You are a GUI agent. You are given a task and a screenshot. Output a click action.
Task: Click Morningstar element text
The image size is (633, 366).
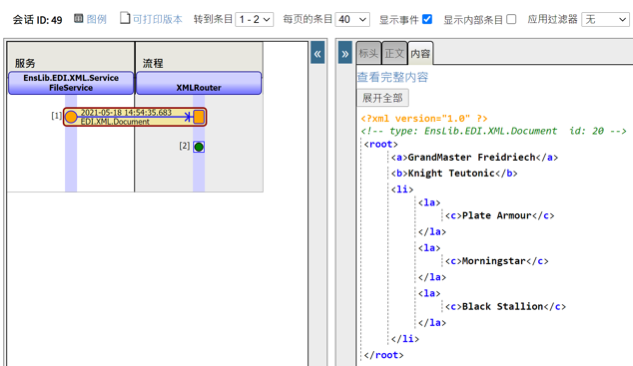[494, 261]
